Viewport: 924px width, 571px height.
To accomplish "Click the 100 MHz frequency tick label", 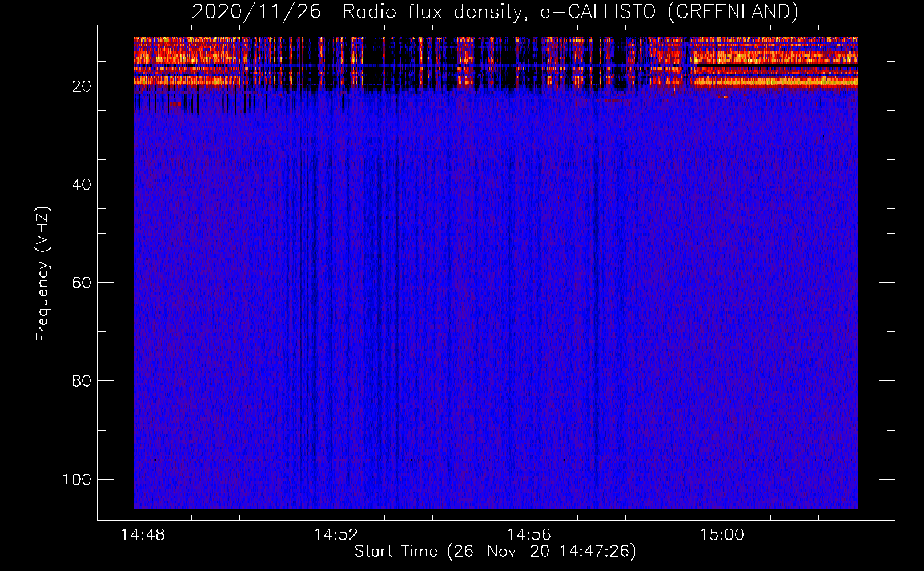I will (x=77, y=479).
